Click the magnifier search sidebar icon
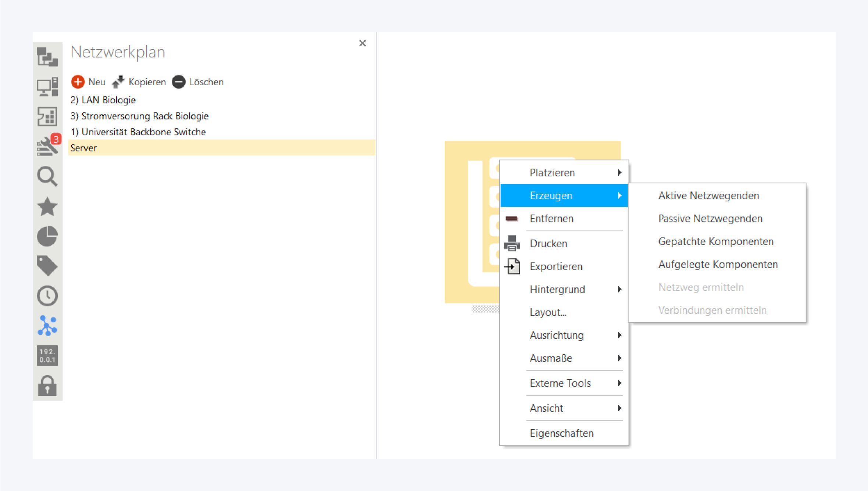The image size is (868, 491). 47,176
